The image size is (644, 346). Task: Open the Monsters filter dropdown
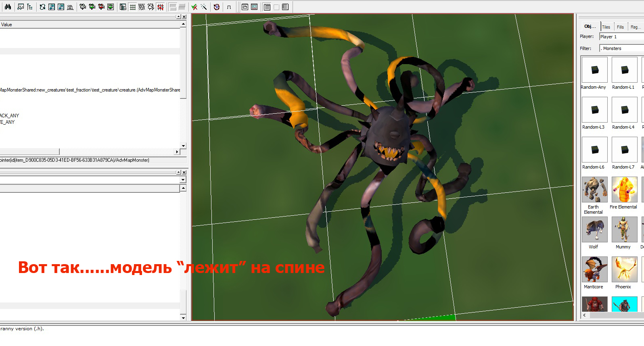[621, 48]
